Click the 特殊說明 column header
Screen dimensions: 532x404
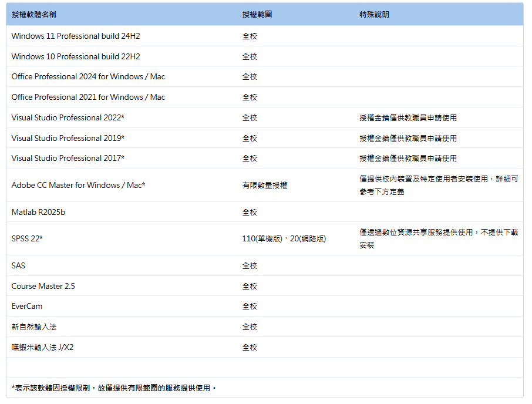click(x=374, y=15)
